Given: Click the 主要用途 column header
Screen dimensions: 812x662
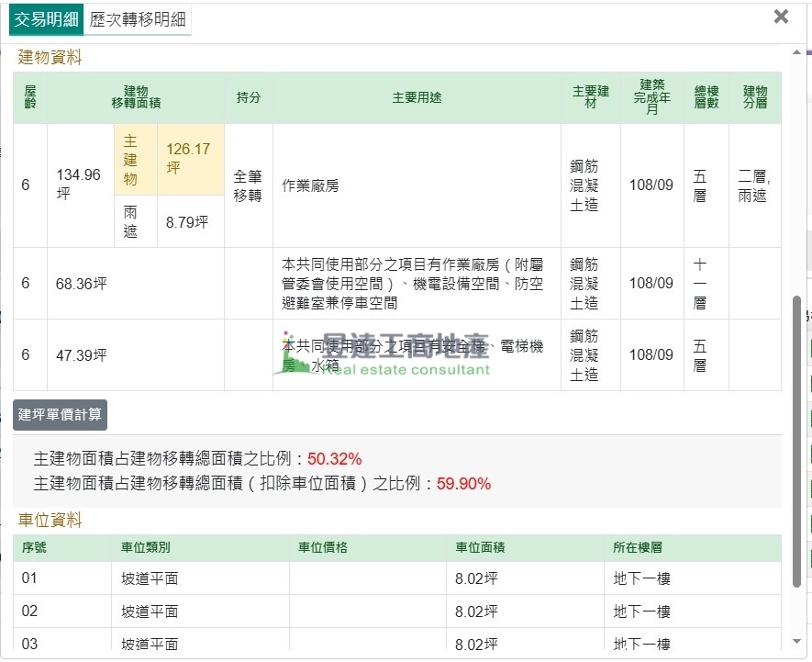Looking at the screenshot, I should point(417,97).
